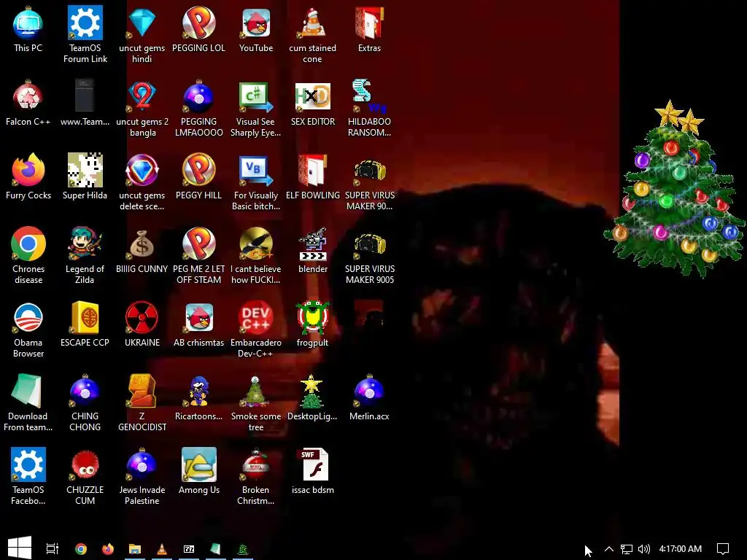Open the Extras folder icon

point(369,29)
